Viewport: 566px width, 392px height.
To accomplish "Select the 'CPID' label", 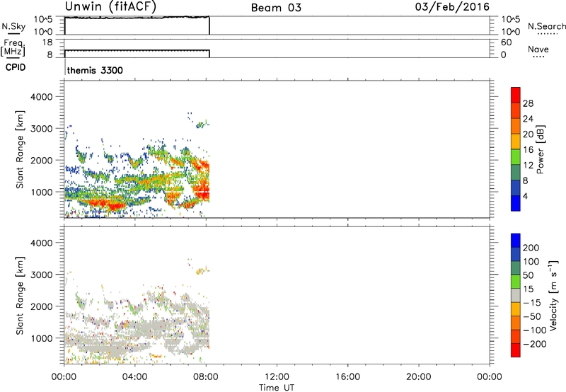I will point(16,67).
